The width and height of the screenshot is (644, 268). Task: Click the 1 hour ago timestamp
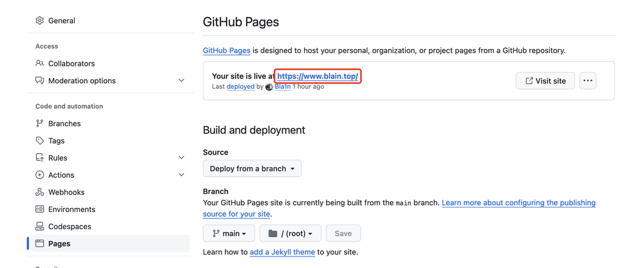click(x=308, y=87)
